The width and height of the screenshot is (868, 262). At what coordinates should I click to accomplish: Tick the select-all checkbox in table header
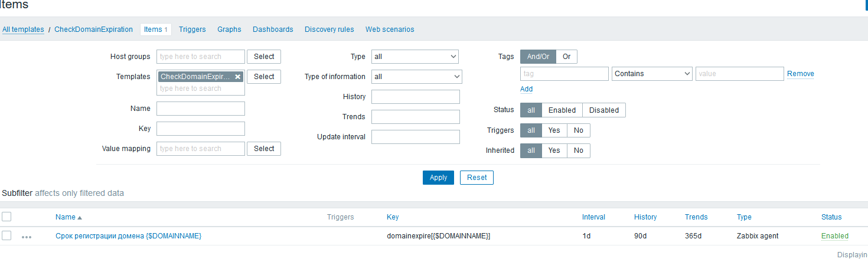[6, 217]
